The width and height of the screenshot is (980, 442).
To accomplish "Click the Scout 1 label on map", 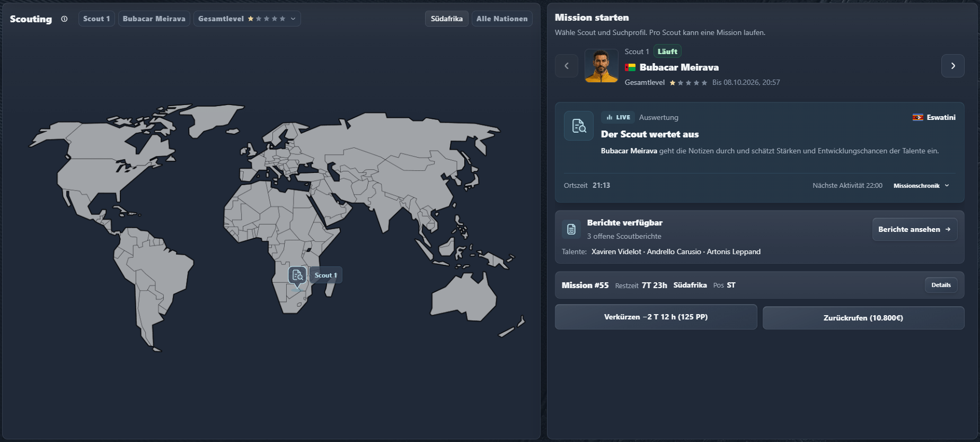I will (x=325, y=275).
